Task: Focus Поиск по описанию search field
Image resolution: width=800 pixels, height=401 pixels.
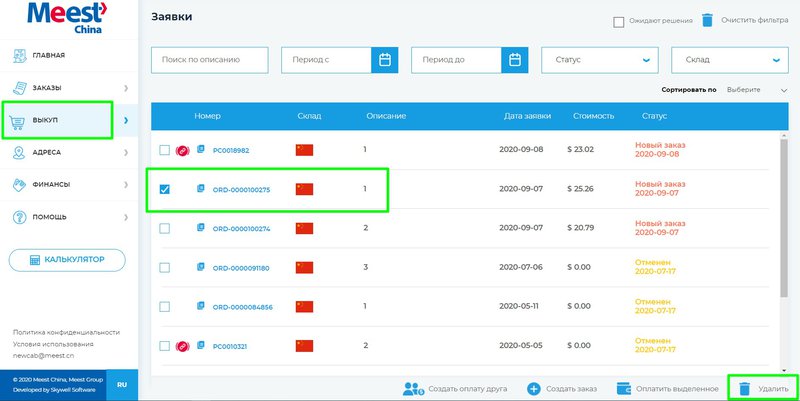Action: (x=210, y=60)
